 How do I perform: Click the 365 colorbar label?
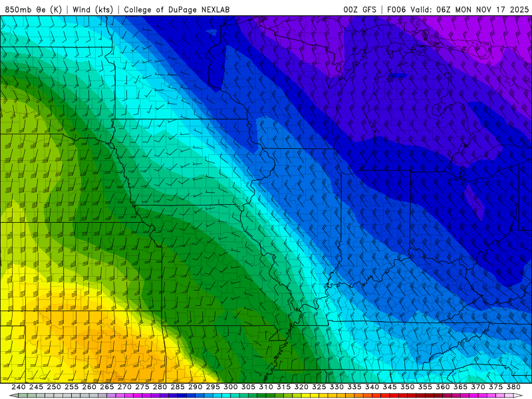click(x=460, y=387)
